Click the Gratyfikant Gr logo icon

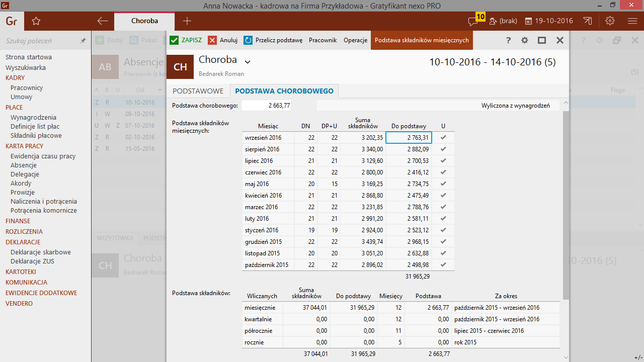(x=11, y=21)
